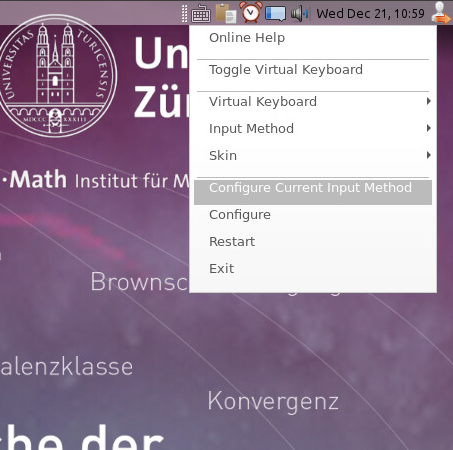453x450 pixels.
Task: Click the Math Institut text on wallpaper
Action: coord(95,180)
